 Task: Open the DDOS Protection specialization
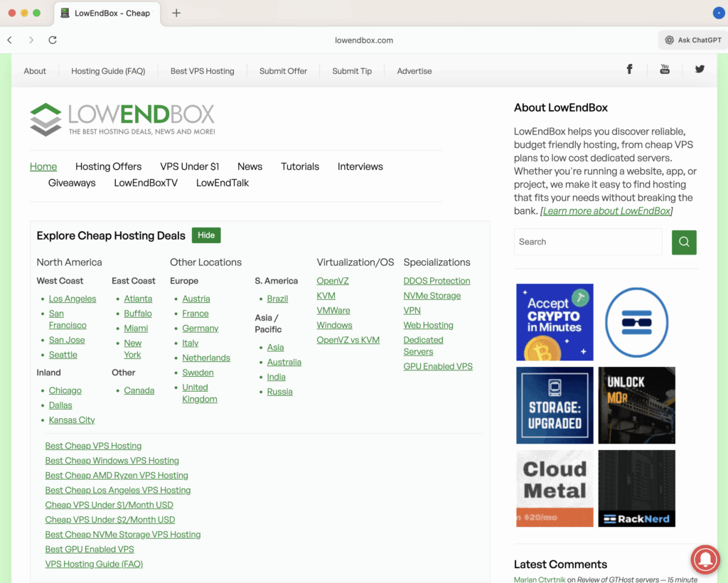coord(437,280)
